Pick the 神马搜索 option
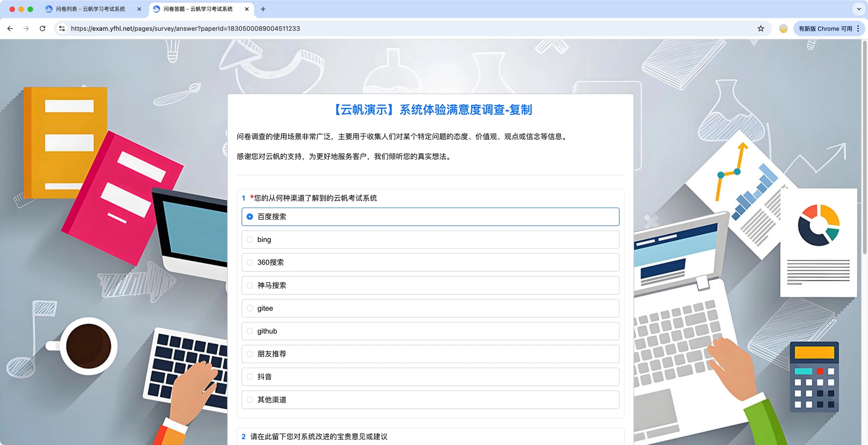Screen dimensions: 868x445 pos(430,285)
